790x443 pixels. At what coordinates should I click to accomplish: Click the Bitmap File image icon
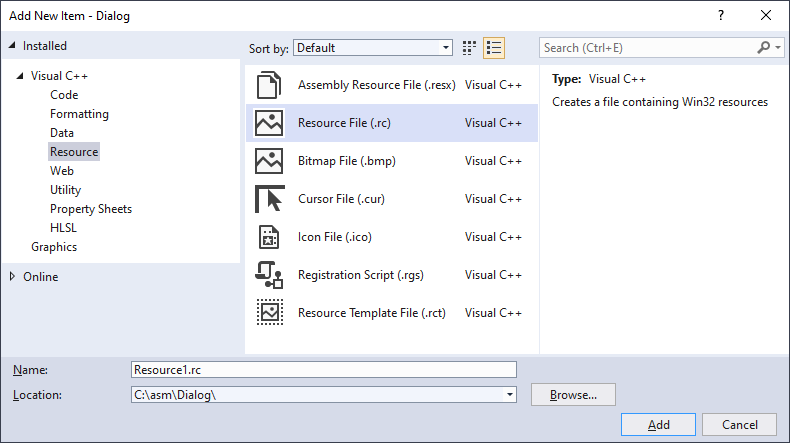[x=269, y=161]
